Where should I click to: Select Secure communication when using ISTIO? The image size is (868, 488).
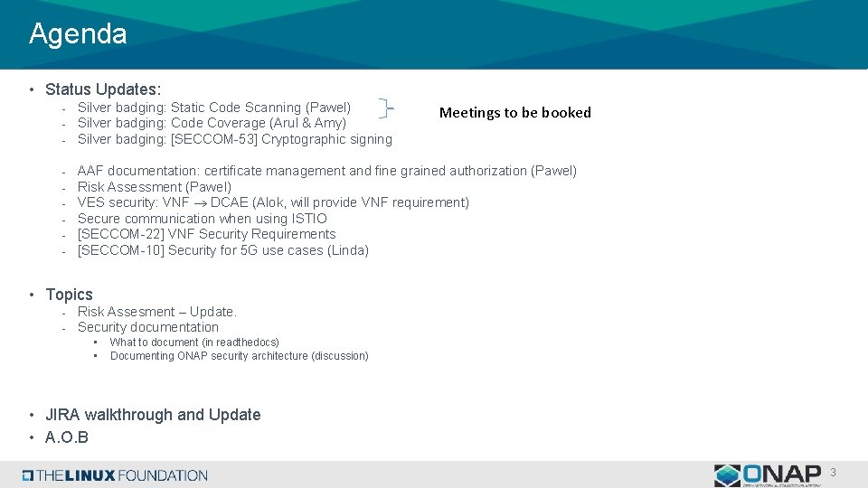pyautogui.click(x=203, y=219)
